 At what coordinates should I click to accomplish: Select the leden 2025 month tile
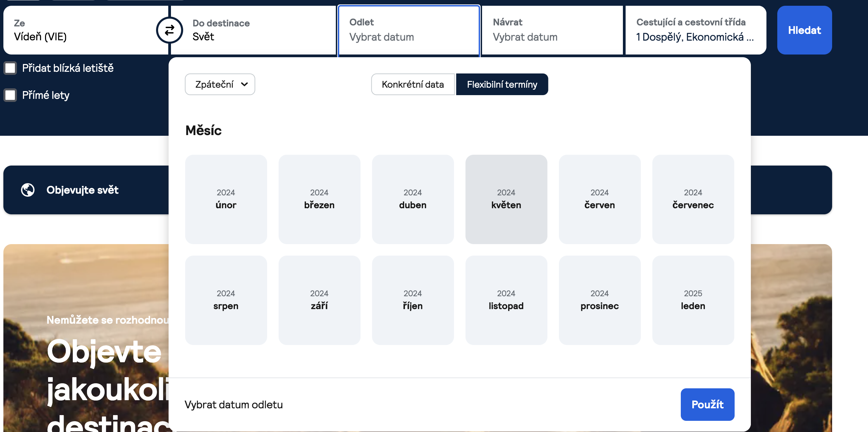693,300
